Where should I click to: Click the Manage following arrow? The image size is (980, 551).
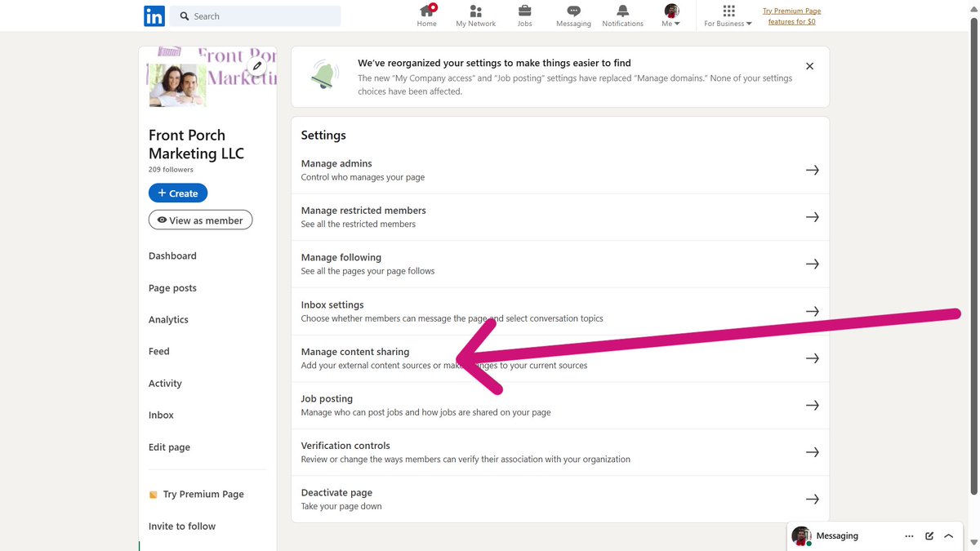click(813, 264)
